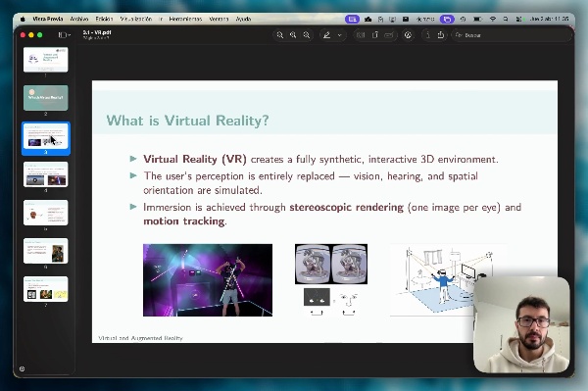Expand the sidebar view options chevron
Screen dimensions: 588x391
coord(69,35)
